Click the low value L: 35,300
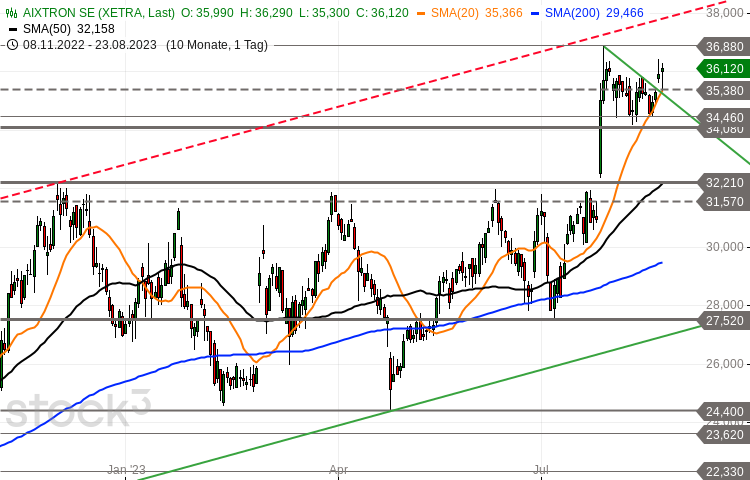Viewport: 750px width, 480px height. coord(324,12)
